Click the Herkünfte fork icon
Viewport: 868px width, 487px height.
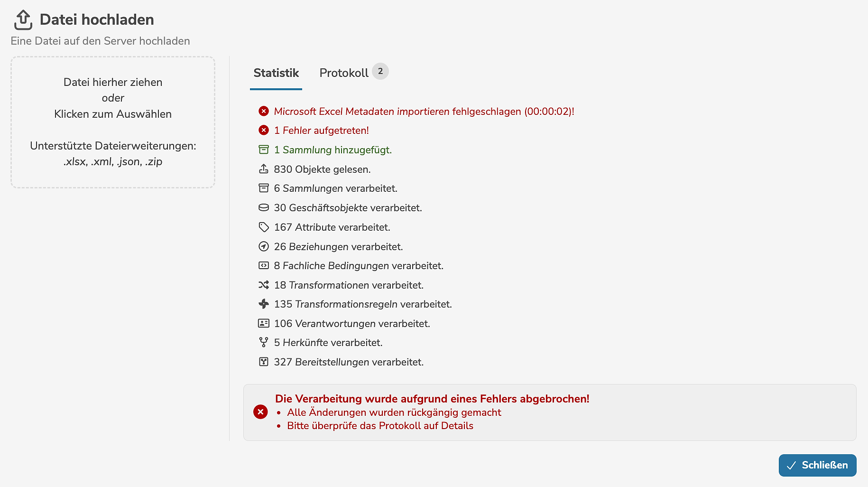click(264, 342)
